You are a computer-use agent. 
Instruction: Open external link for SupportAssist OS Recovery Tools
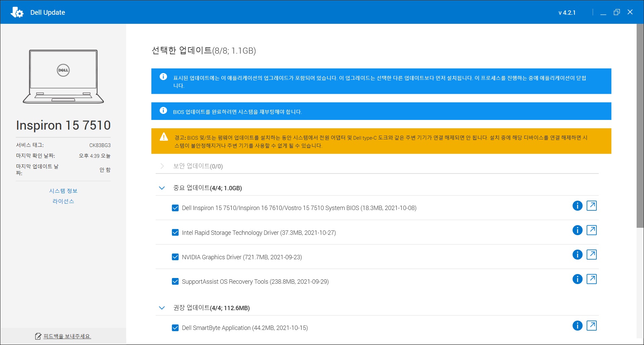[592, 279]
